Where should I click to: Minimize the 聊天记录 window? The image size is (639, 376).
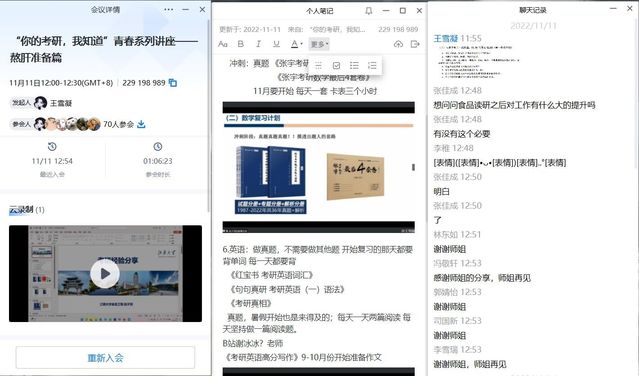613,8
